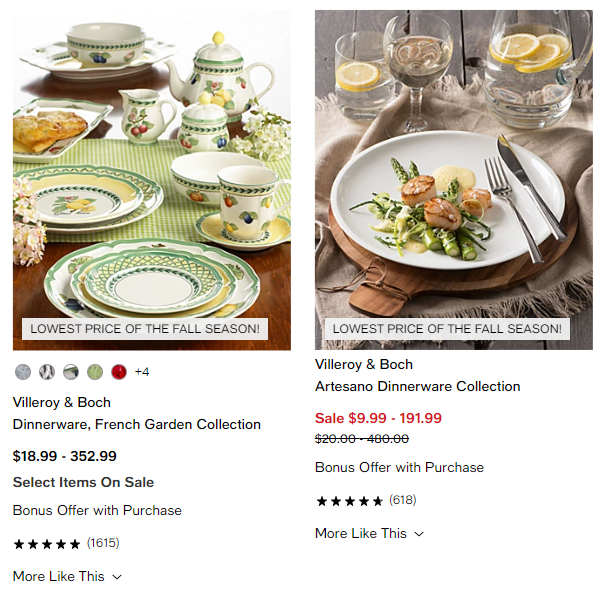The image size is (603, 596).
Task: Click the Dinnerware, French Garden Collection title
Action: [x=137, y=424]
